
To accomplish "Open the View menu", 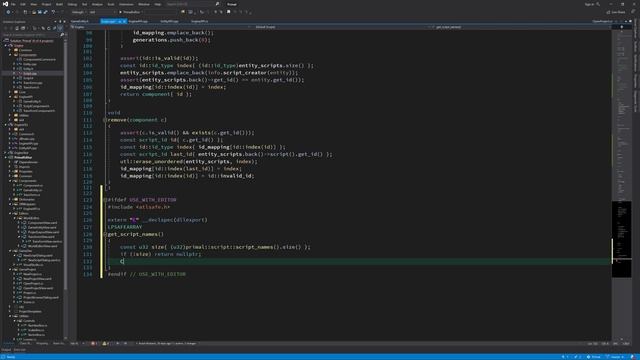I will click(34, 4).
